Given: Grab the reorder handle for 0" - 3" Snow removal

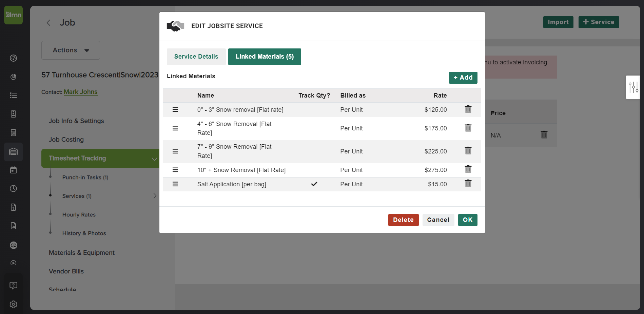Looking at the screenshot, I should pos(175,110).
